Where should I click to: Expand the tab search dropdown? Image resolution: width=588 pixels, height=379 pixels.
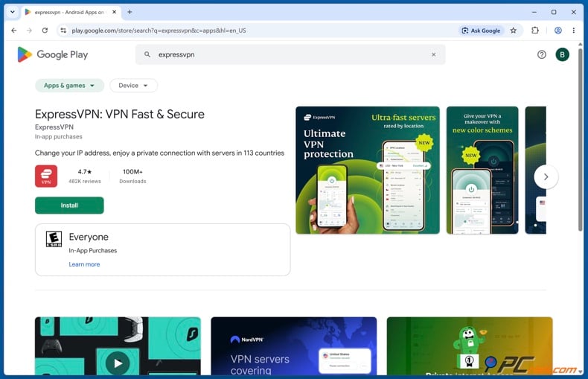coord(13,12)
